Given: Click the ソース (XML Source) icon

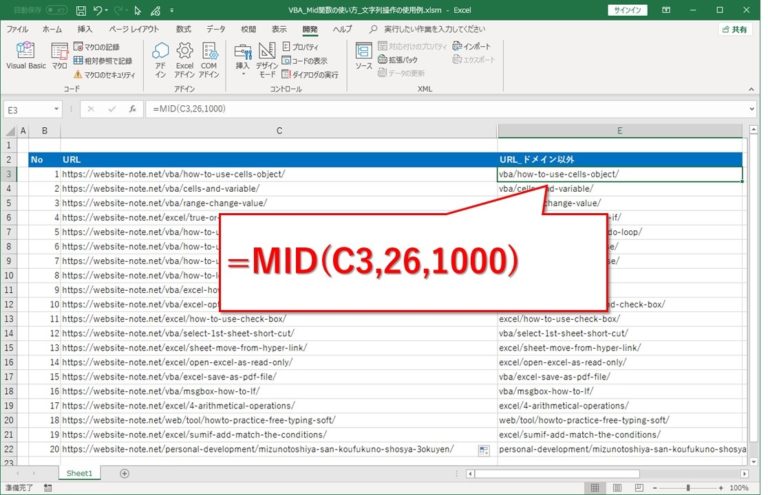Looking at the screenshot, I should [x=363, y=56].
